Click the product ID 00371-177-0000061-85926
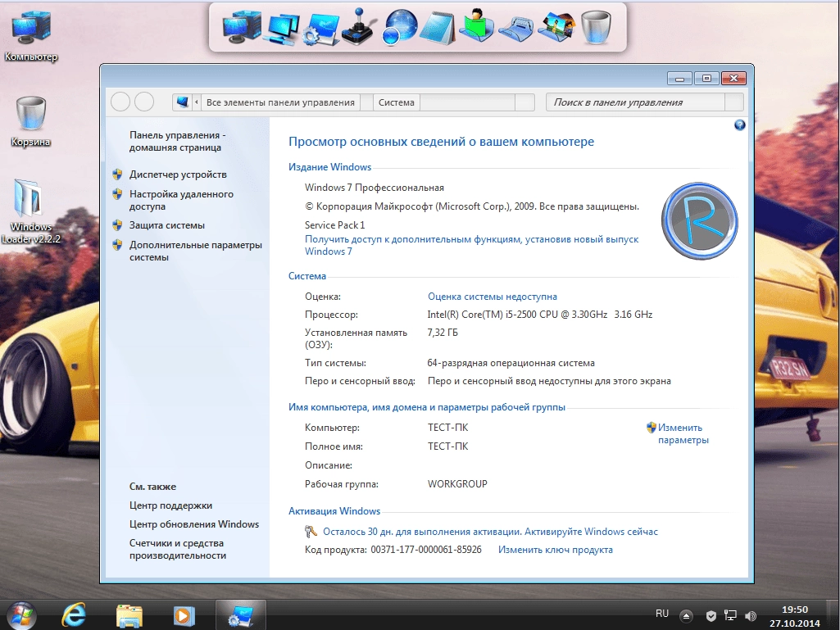The image size is (840, 630). 426,550
